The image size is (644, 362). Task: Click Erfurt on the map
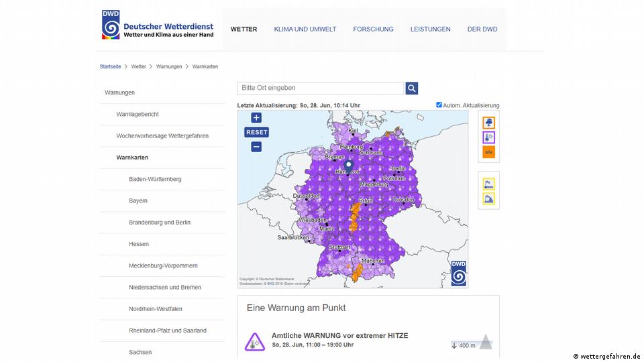coord(366,201)
